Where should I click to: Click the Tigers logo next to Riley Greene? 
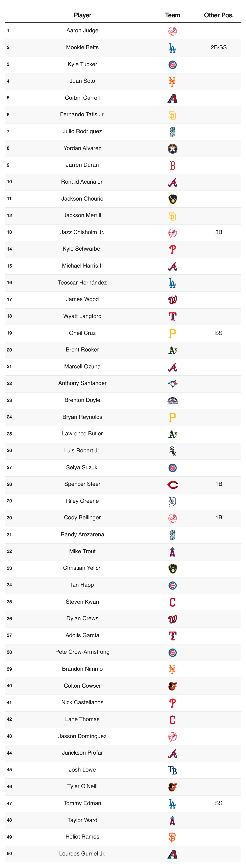point(172,501)
